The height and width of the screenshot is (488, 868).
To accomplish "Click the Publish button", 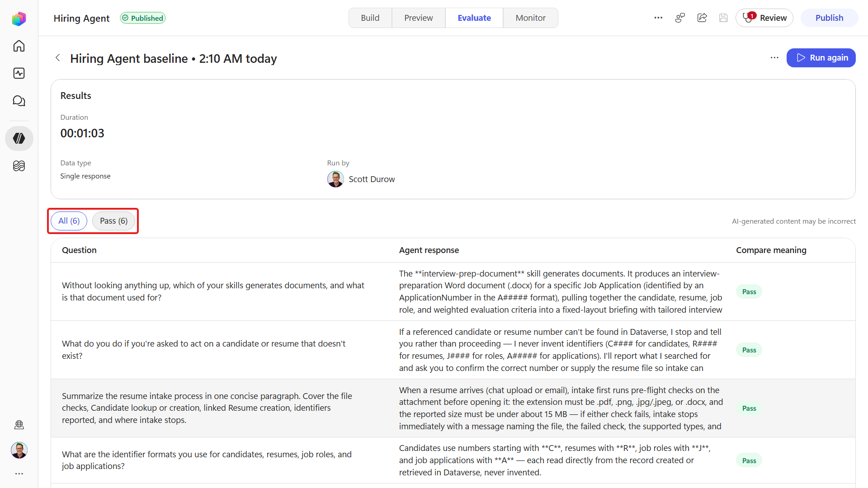I will click(829, 18).
